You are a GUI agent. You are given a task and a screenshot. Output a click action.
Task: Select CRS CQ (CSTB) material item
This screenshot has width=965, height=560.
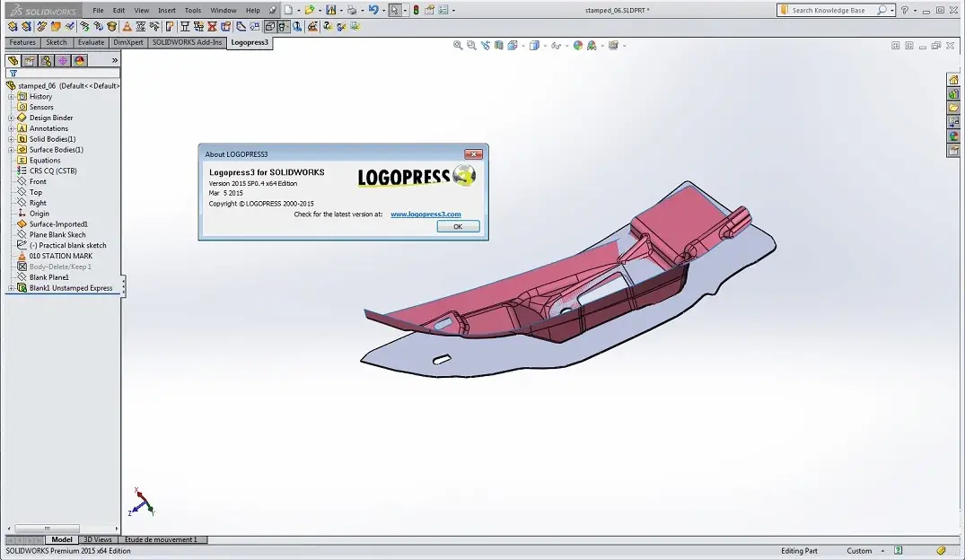coord(53,171)
